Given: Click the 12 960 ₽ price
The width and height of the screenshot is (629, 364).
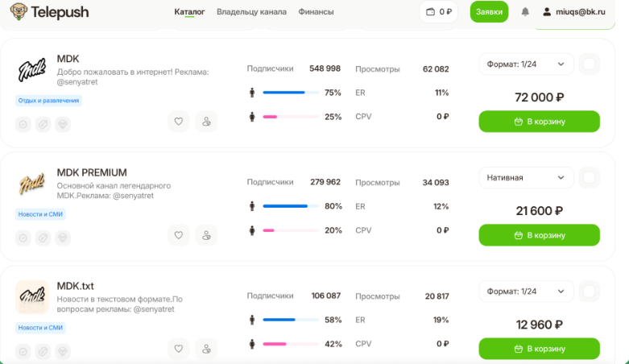Looking at the screenshot, I should click(x=539, y=325).
